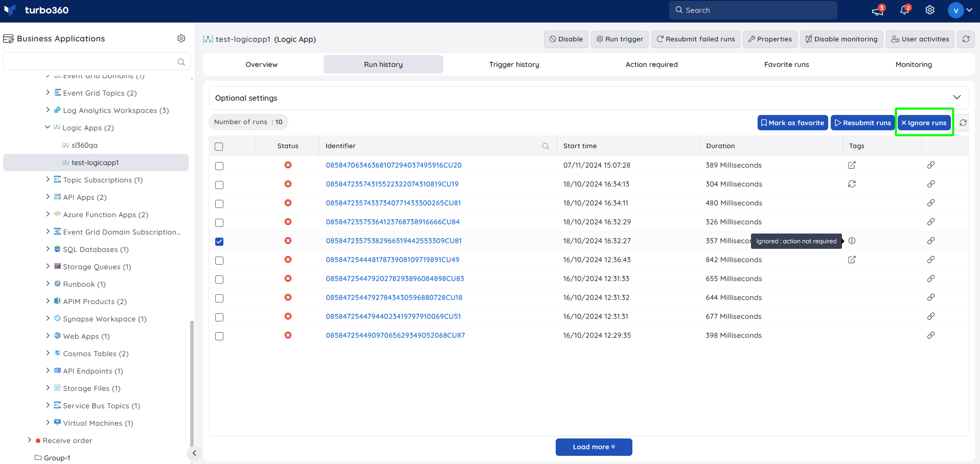Switch to the Run history tab
This screenshot has height=464, width=980.
[383, 64]
